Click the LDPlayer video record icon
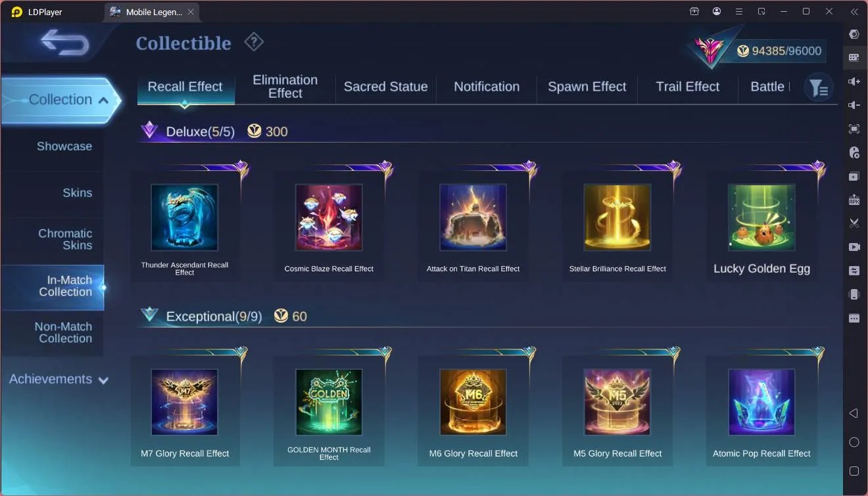Screen dimensions: 868x496 pyautogui.click(x=854, y=247)
